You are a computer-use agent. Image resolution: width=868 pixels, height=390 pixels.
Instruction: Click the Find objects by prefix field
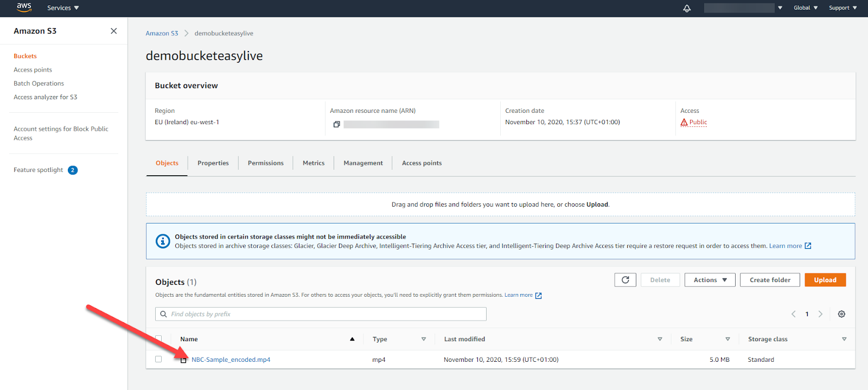pyautogui.click(x=321, y=314)
